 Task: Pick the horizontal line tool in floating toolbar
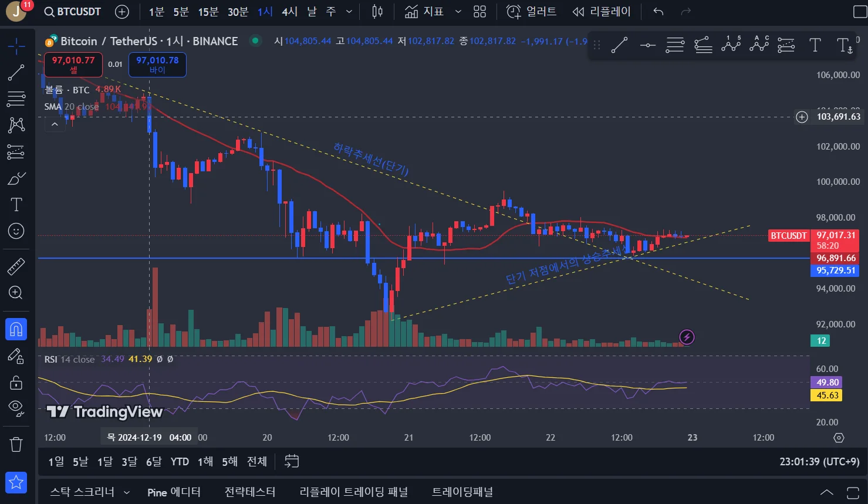point(647,45)
